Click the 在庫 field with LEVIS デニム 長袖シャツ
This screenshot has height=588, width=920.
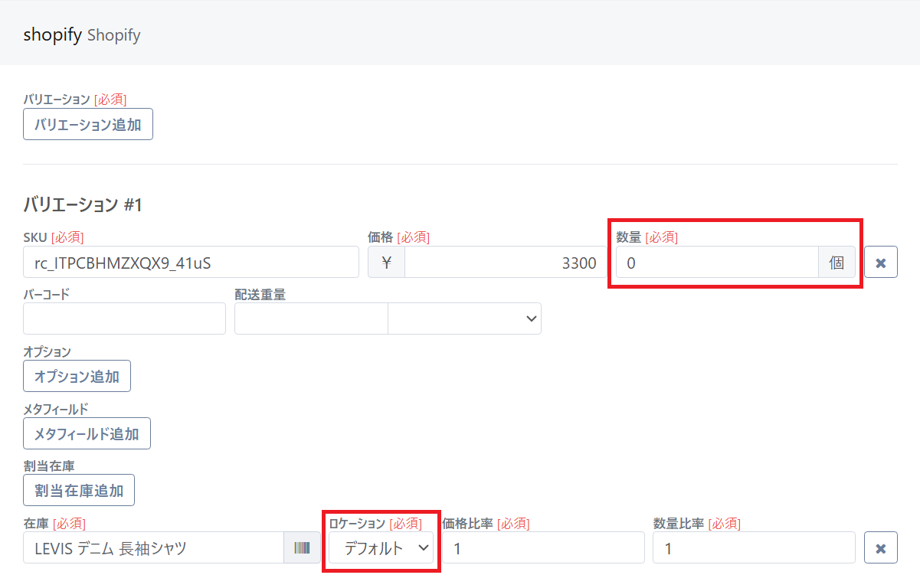tap(153, 548)
